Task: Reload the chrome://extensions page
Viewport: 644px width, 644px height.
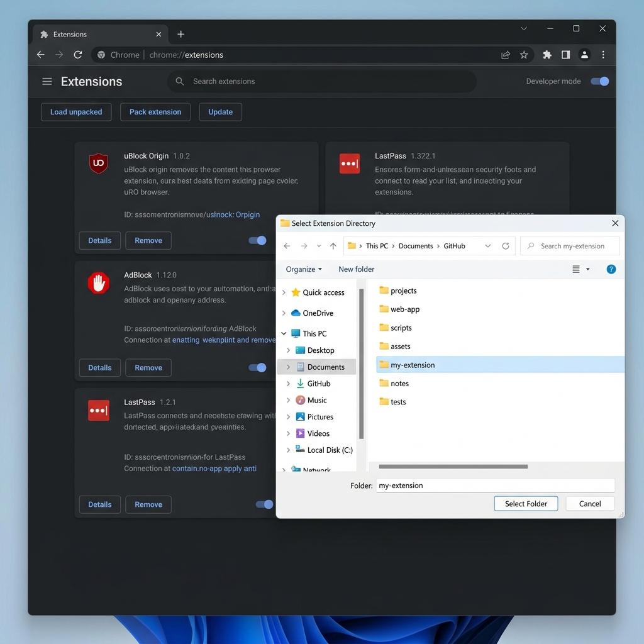Action: point(78,55)
